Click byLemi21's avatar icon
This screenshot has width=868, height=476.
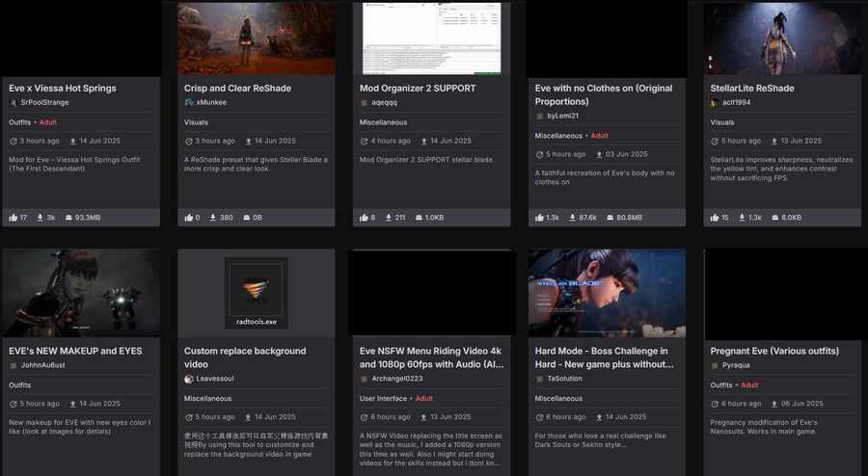[x=540, y=116]
